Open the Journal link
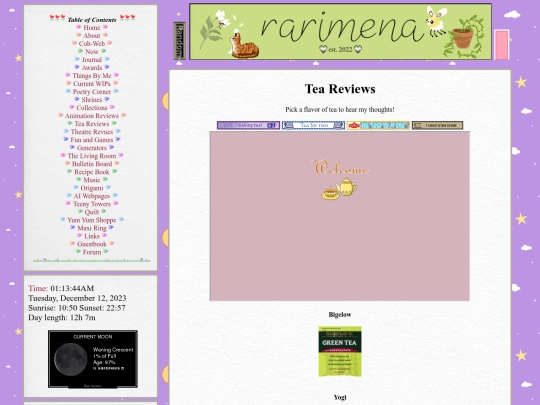This screenshot has width=540, height=405. click(92, 60)
